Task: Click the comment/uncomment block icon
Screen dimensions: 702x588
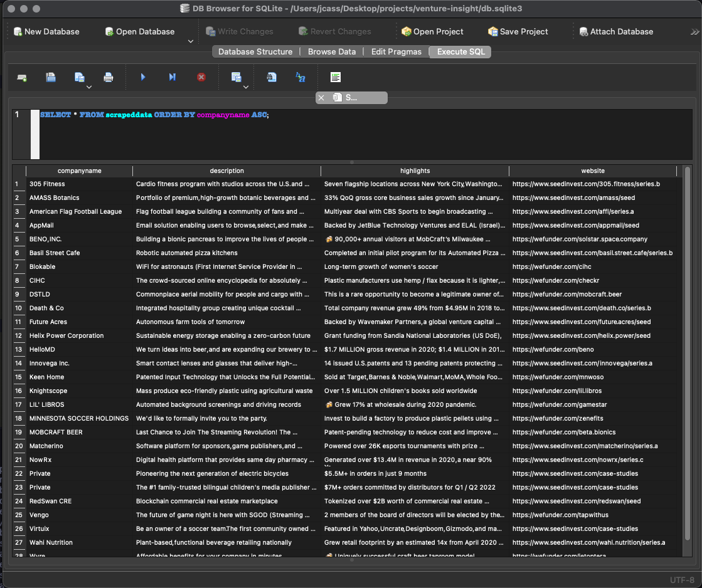Action: 336,77
